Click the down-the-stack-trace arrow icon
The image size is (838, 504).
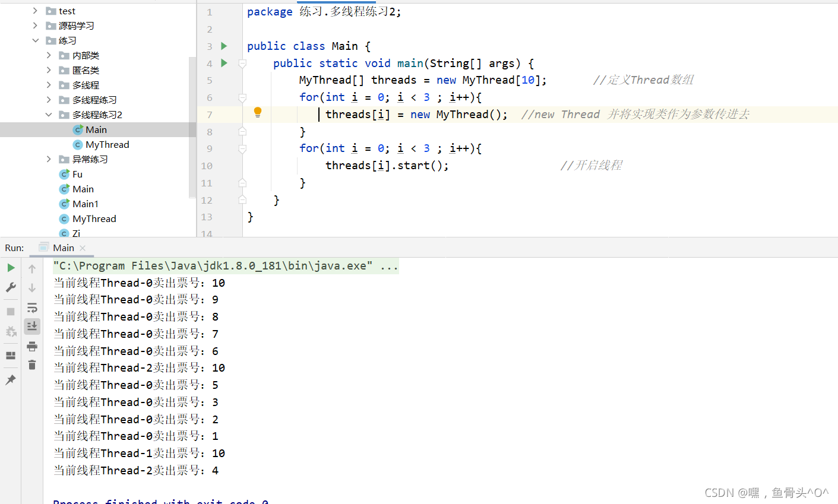pos(32,287)
